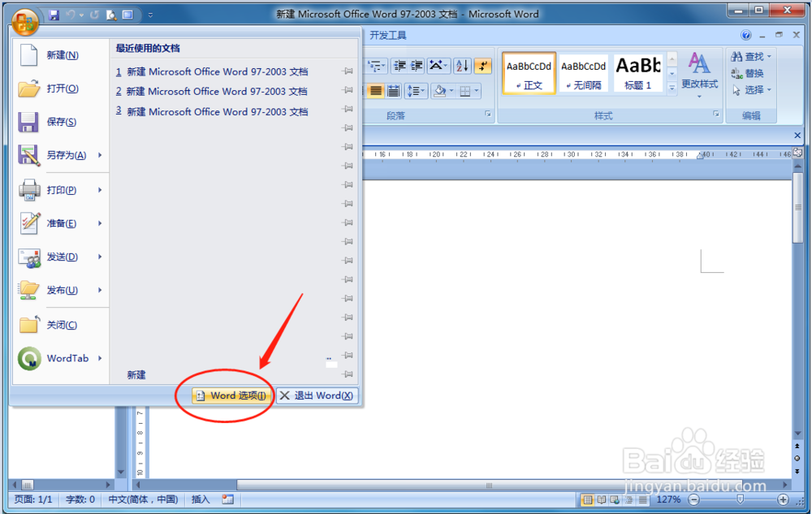Click the round Office button
812x514 pixels.
coord(25,22)
